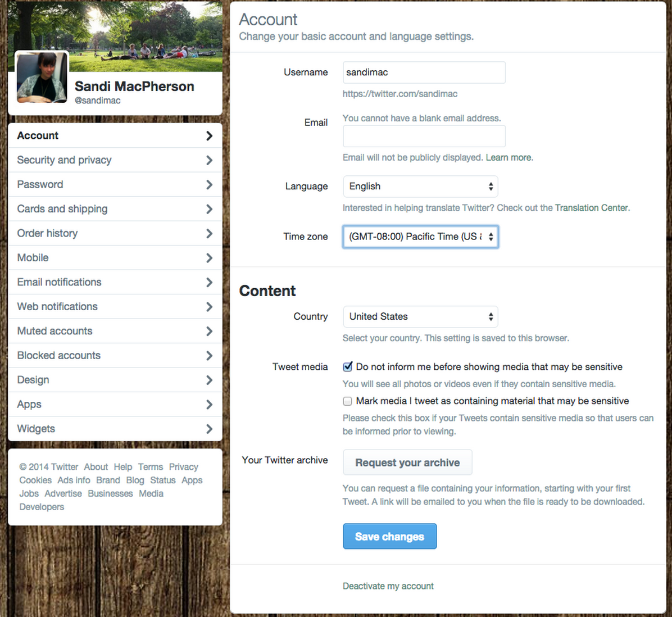Click the chevron arrow beside Cards and shipping
The height and width of the screenshot is (617, 672).
(209, 209)
